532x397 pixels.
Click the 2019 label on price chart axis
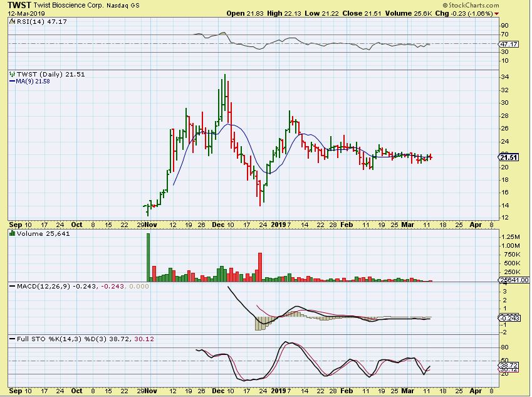(278, 223)
